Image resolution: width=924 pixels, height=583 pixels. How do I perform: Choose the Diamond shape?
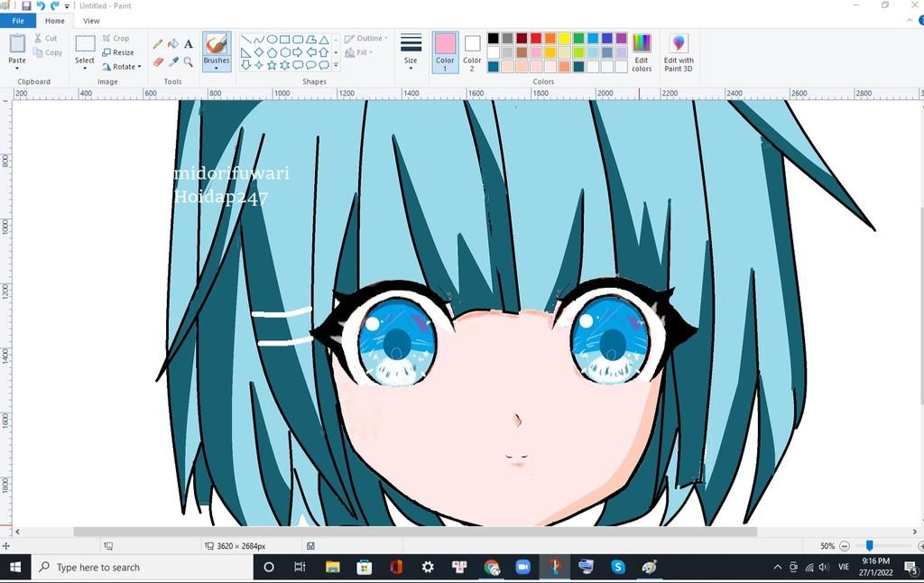pos(259,52)
